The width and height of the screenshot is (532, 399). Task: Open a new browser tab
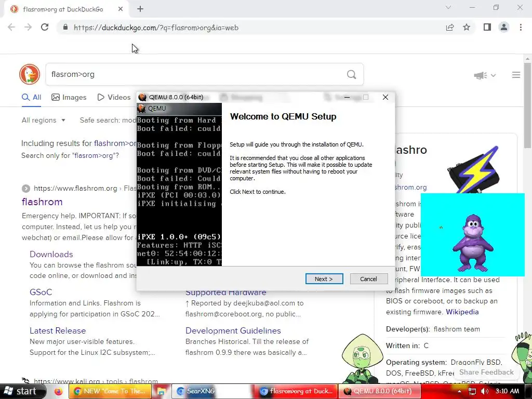pos(140,9)
